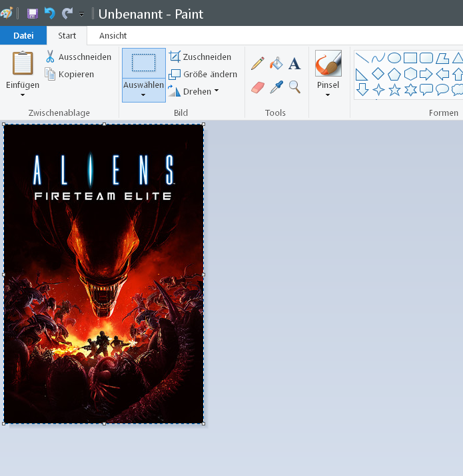The width and height of the screenshot is (463, 476).
Task: Open the Datei menu
Action: [x=23, y=36]
